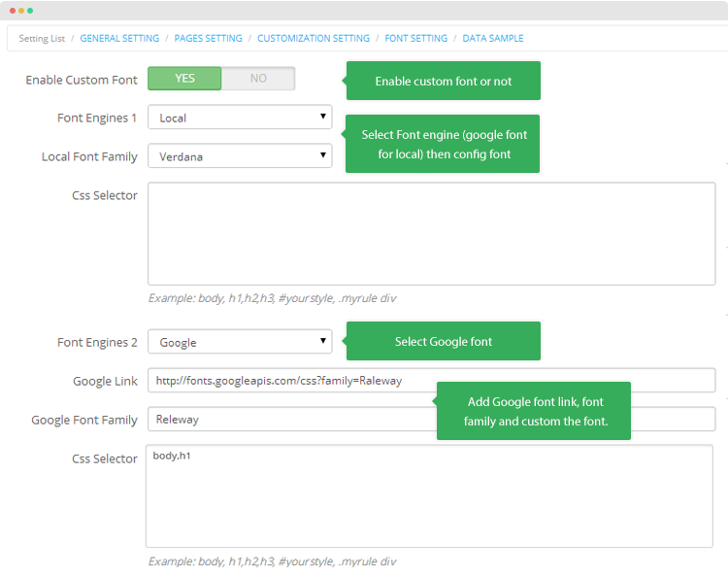Expand the Local Font Family dropdown
The height and width of the screenshot is (577, 728).
[x=240, y=155]
